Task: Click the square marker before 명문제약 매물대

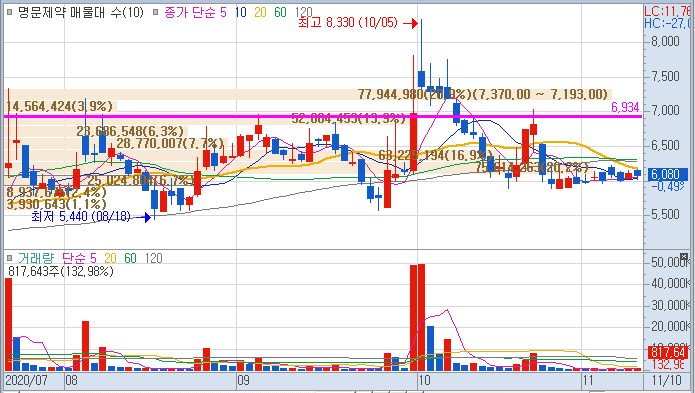Action: (x=10, y=12)
